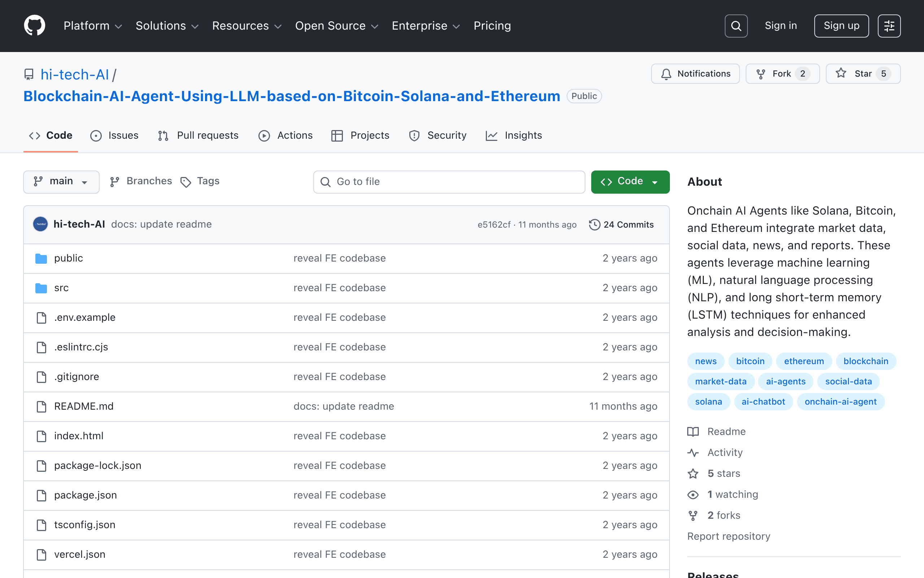Expand the Resources menu
Screen dimensions: 924x578
(x=247, y=26)
